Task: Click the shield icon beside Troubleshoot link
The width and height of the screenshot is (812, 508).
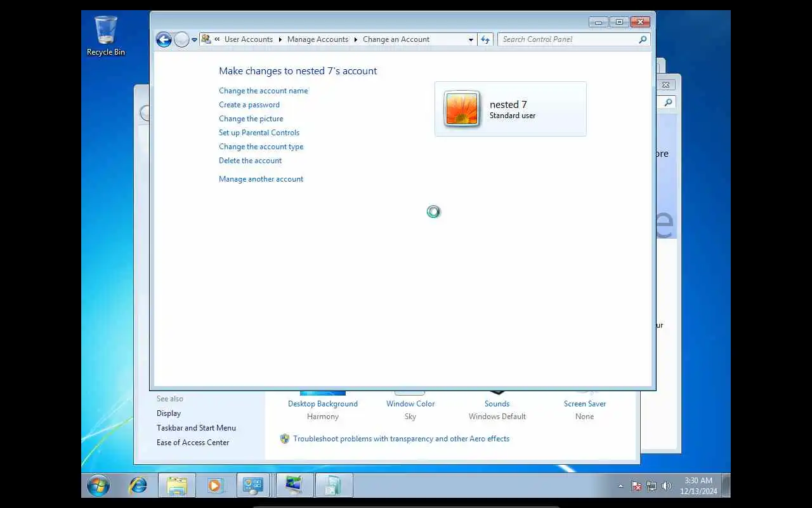Action: tap(285, 439)
